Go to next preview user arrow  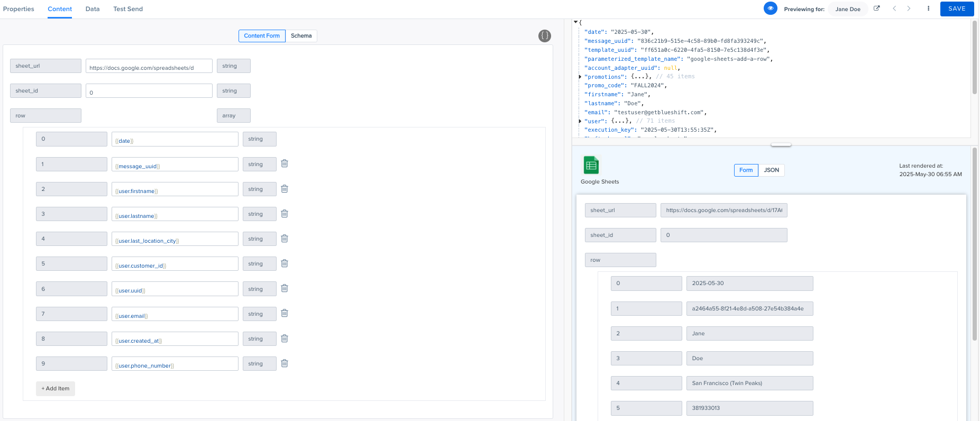[909, 8]
